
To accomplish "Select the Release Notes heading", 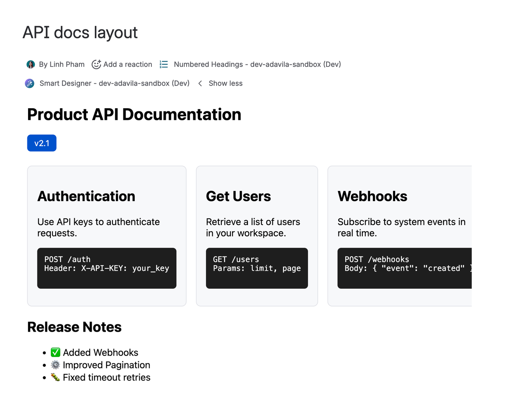I will point(74,327).
